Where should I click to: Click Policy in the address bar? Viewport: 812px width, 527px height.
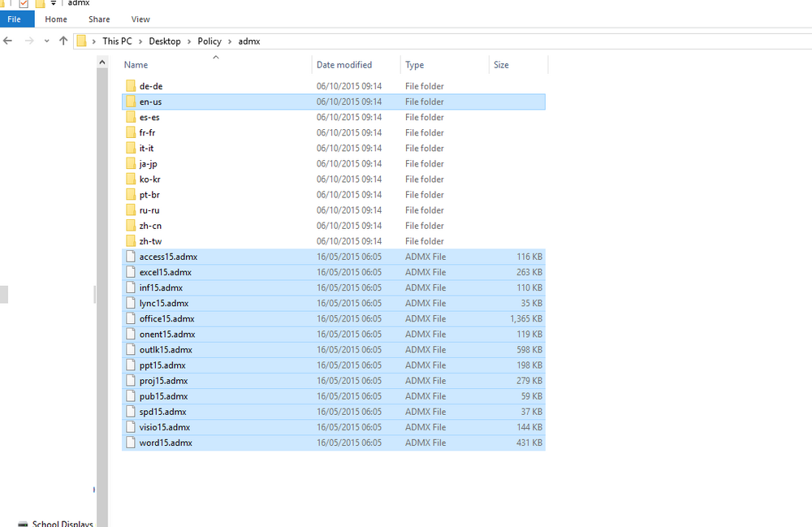209,41
